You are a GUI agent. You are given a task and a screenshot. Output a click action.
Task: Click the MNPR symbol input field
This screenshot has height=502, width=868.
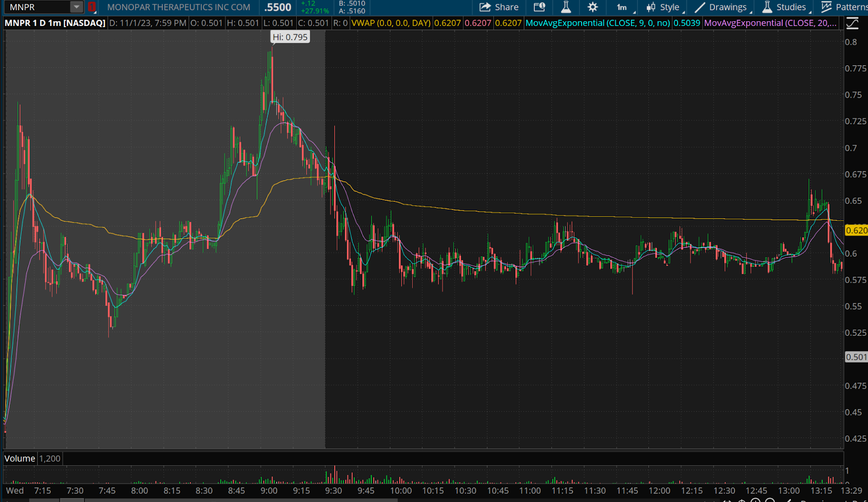[x=37, y=7]
